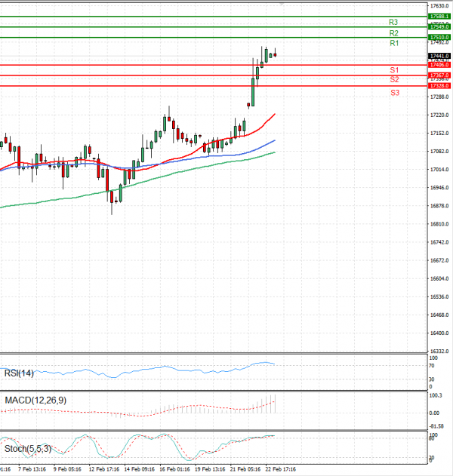Click the 17220.0 price axis value
This screenshot has width=453, height=476.
[x=439, y=115]
